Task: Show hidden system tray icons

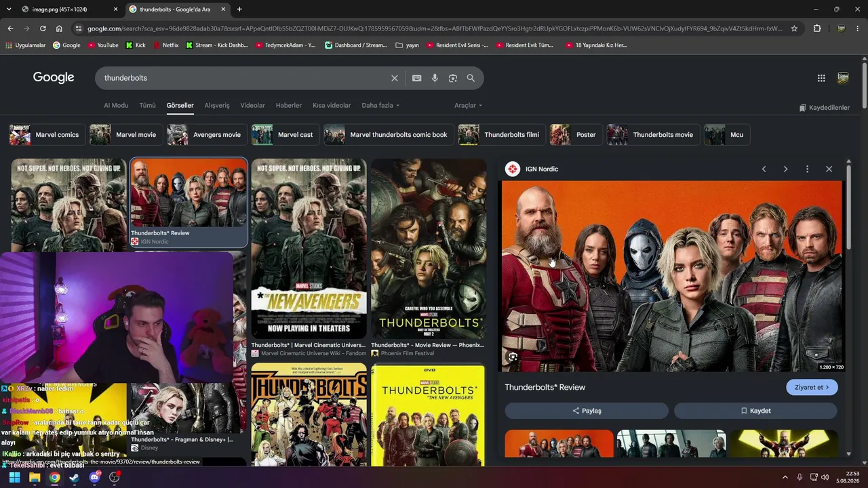Action: pos(785,477)
